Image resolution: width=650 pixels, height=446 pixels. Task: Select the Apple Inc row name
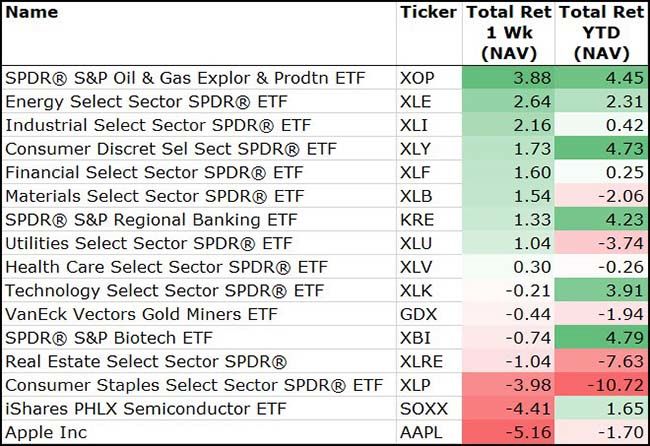(x=46, y=432)
